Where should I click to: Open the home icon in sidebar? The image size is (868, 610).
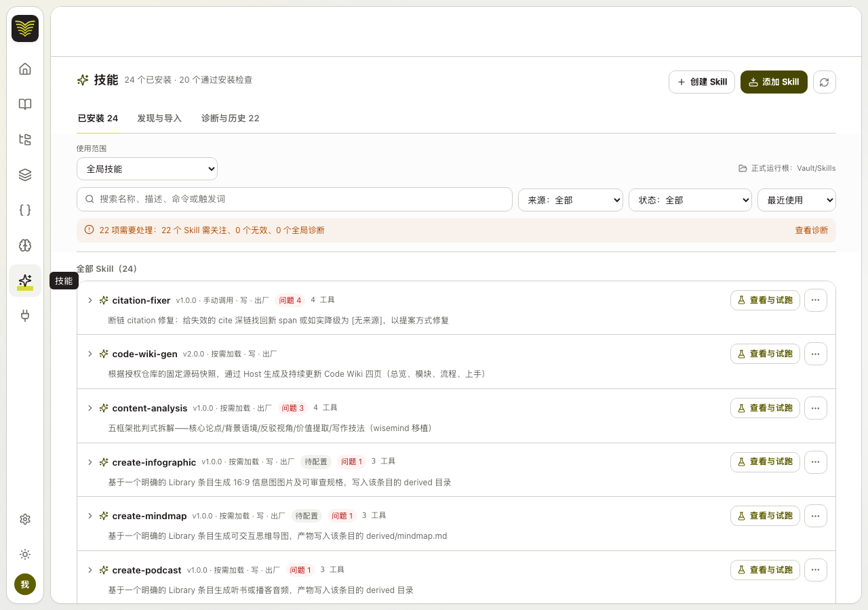pyautogui.click(x=25, y=69)
